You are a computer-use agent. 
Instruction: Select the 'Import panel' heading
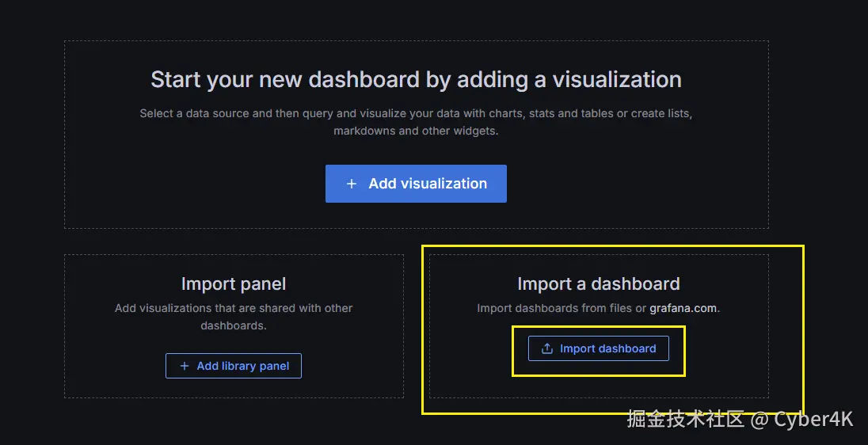coord(234,283)
